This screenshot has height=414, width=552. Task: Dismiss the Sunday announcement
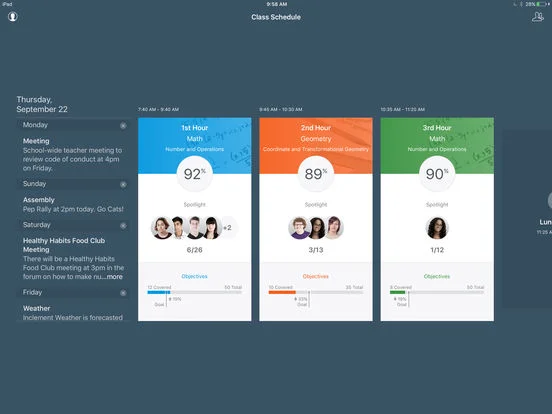coord(123,184)
